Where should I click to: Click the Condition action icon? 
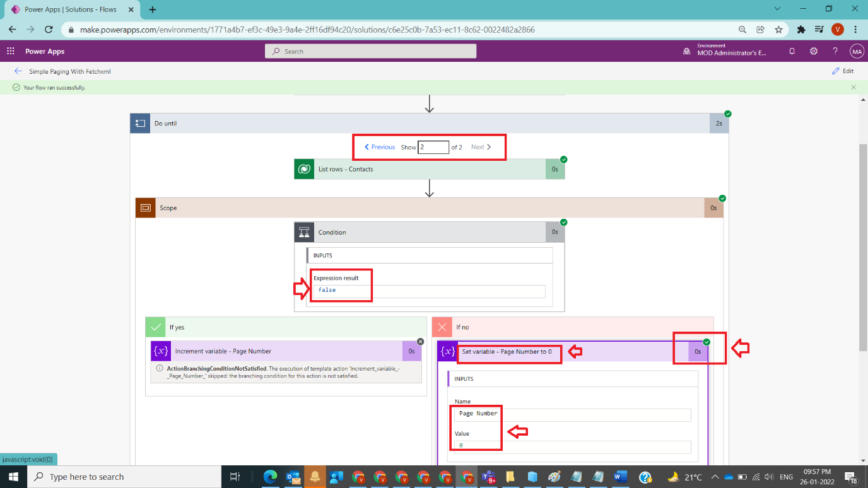click(x=304, y=231)
